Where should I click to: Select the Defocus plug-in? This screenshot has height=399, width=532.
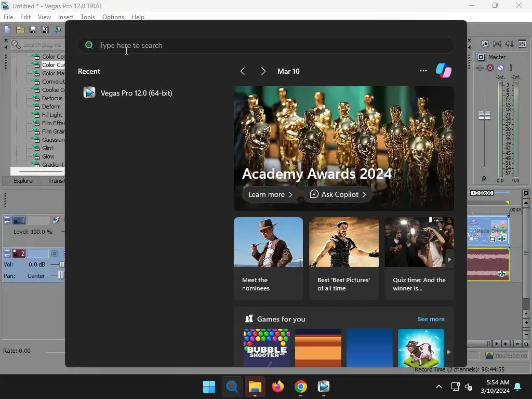coord(52,98)
